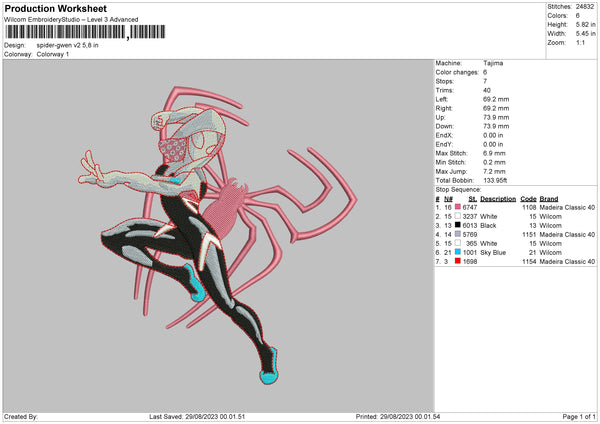600x424 pixels.
Task: Click the 'St.' column header
Action: pos(473,199)
